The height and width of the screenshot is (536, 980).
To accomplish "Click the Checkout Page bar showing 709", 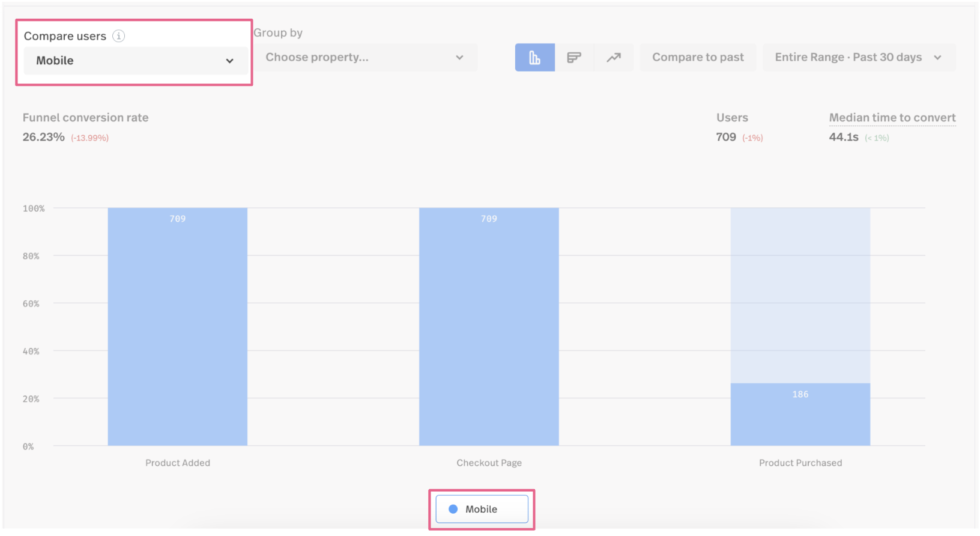I will click(489, 327).
